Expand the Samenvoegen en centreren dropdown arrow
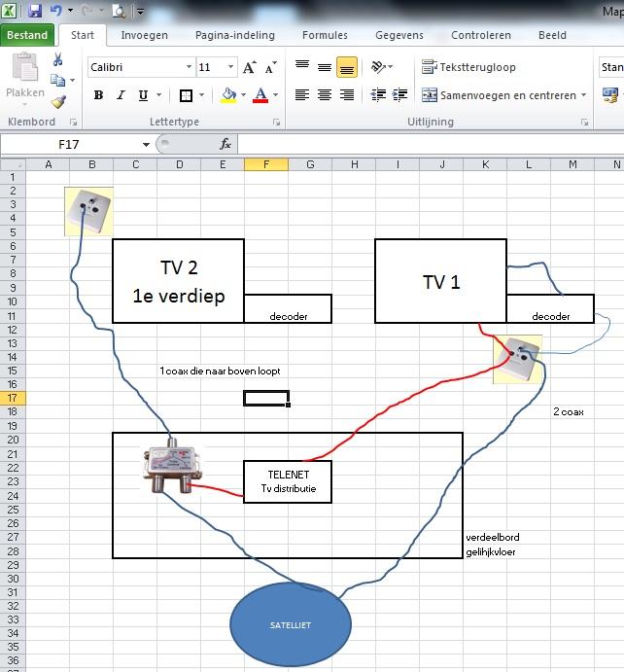This screenshot has width=624, height=672. (583, 95)
